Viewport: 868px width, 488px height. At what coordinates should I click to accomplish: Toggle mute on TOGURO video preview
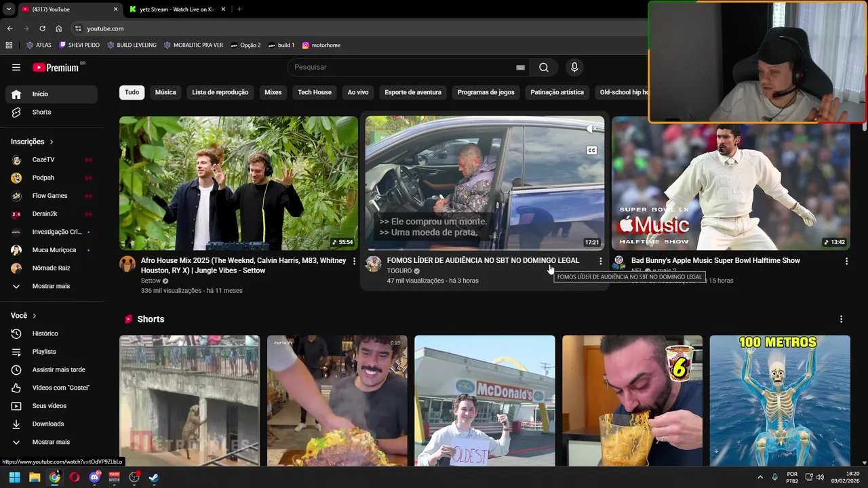591,128
